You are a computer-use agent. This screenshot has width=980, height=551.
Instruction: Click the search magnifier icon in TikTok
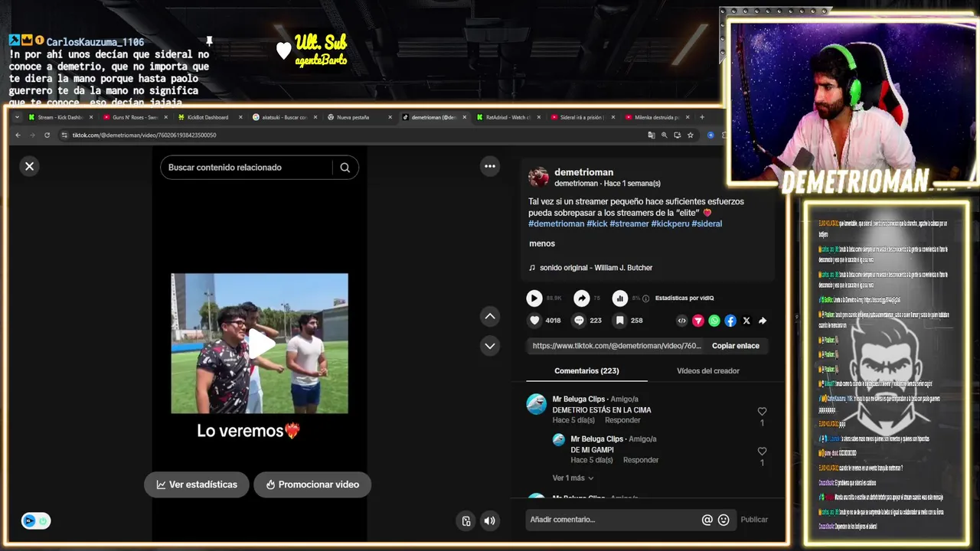click(x=345, y=168)
